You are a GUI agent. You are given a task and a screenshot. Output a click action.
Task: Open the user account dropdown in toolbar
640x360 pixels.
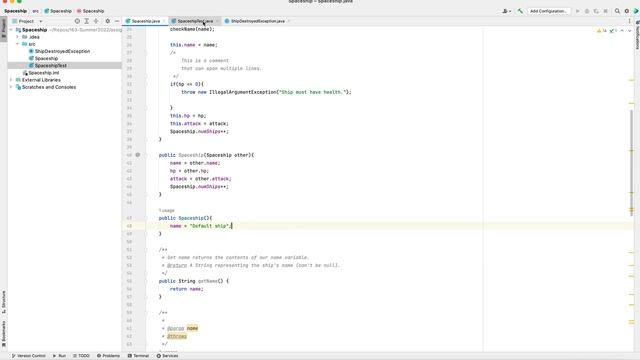pyautogui.click(x=507, y=11)
